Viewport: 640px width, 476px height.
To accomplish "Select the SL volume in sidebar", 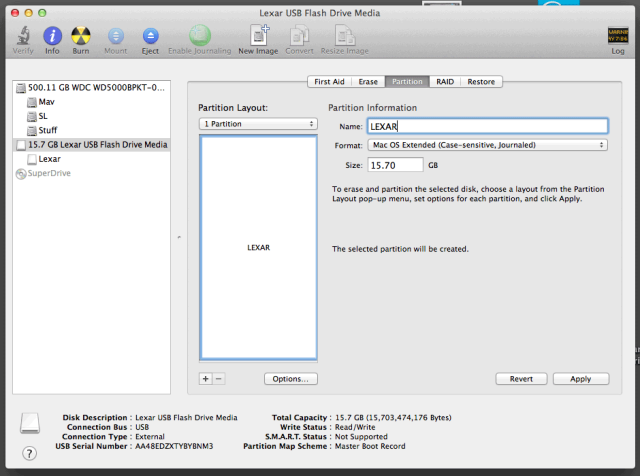I will coord(91,116).
